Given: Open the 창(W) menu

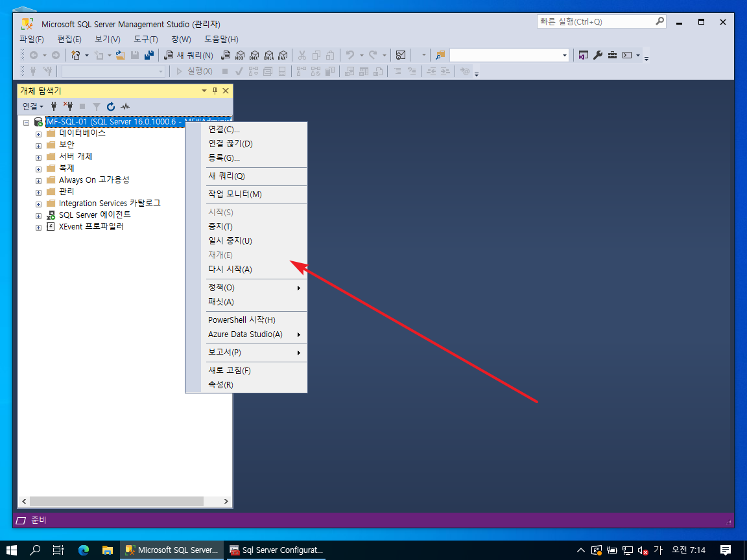Looking at the screenshot, I should coord(181,39).
